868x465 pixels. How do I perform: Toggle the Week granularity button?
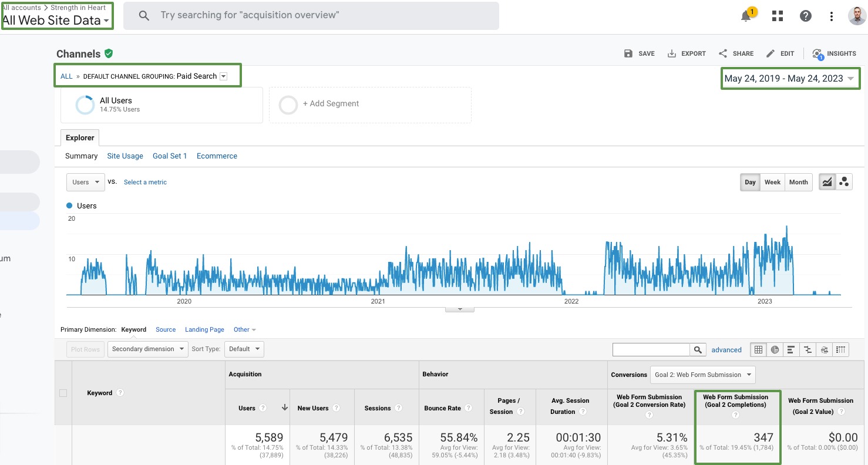click(x=772, y=182)
